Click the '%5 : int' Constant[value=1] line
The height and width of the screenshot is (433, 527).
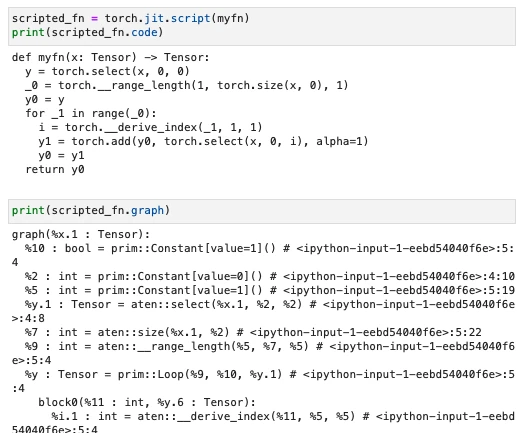[x=270, y=290]
